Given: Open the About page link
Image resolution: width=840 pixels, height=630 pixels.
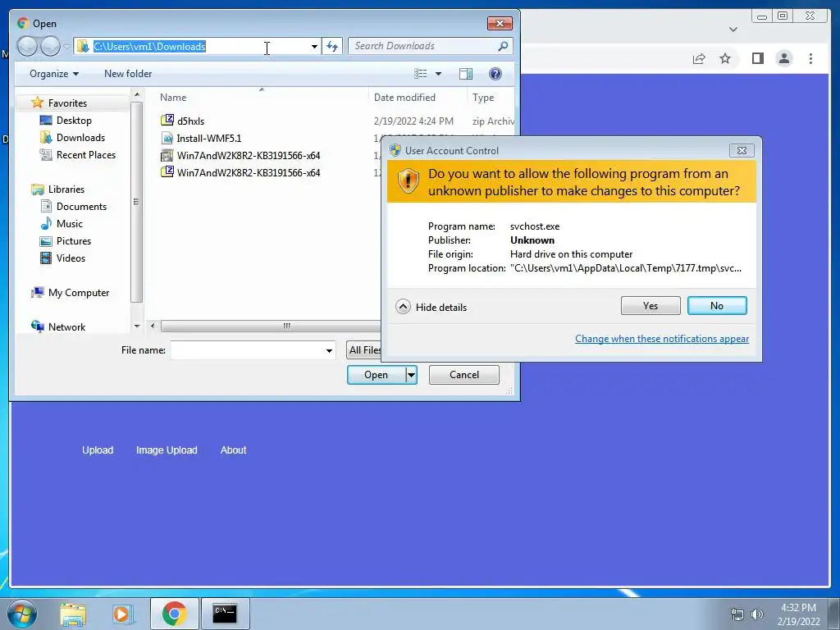Looking at the screenshot, I should [x=233, y=450].
